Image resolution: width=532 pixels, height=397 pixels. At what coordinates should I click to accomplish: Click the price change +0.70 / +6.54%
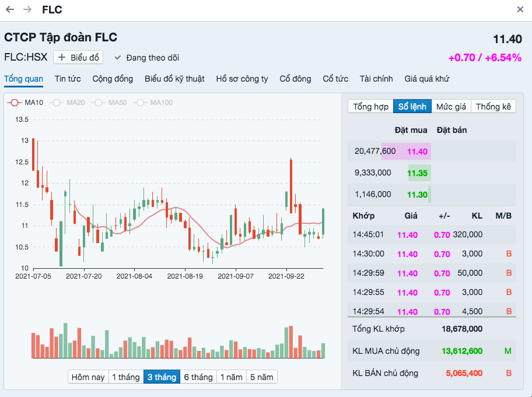[x=485, y=58]
